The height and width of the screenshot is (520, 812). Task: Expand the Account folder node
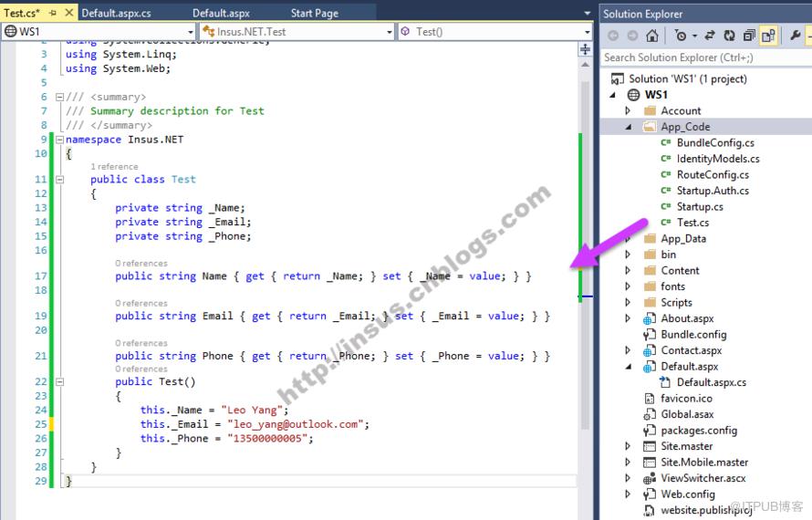point(628,110)
